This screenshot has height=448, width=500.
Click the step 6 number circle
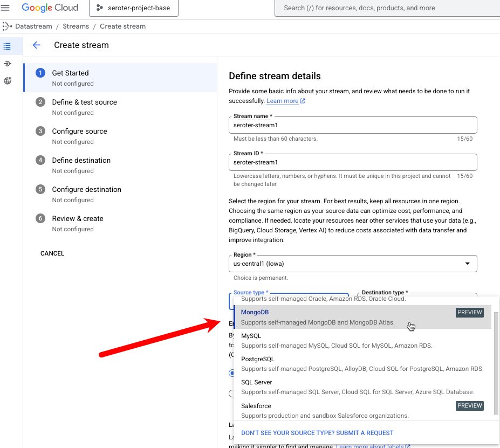click(40, 218)
